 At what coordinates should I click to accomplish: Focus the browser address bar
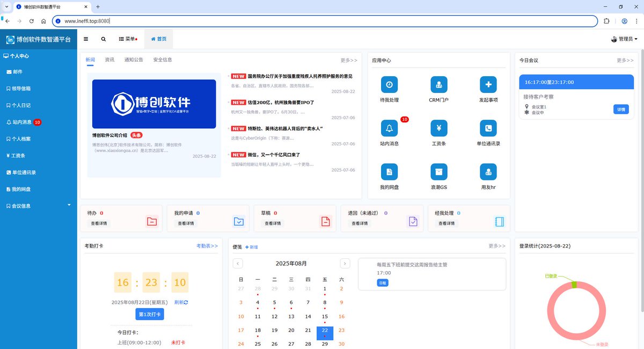(x=325, y=21)
